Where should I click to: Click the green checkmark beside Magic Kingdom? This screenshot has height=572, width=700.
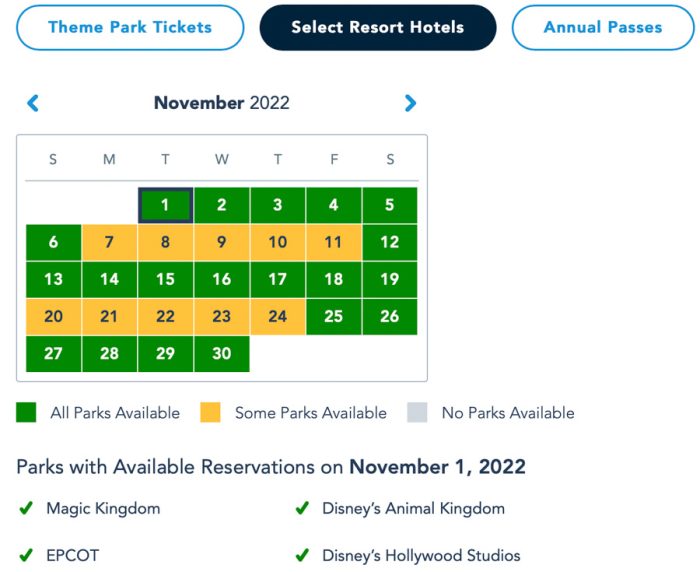coord(26,508)
